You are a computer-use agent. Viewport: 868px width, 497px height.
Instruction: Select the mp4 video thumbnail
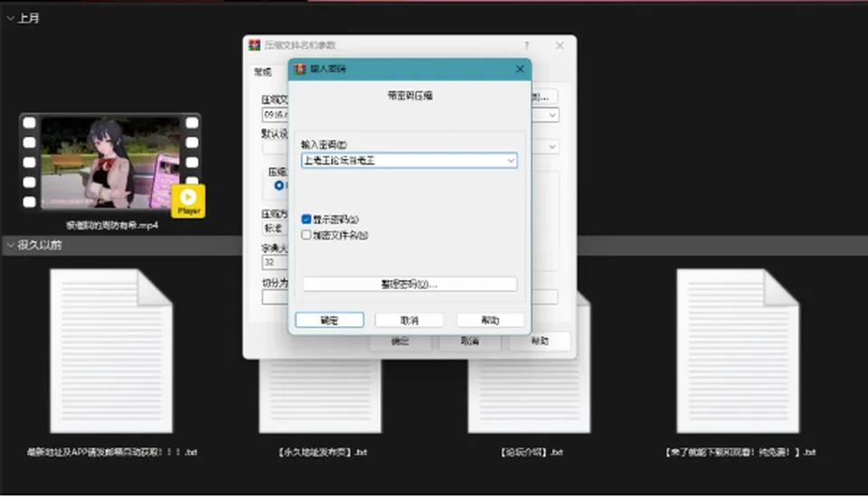pyautogui.click(x=110, y=162)
